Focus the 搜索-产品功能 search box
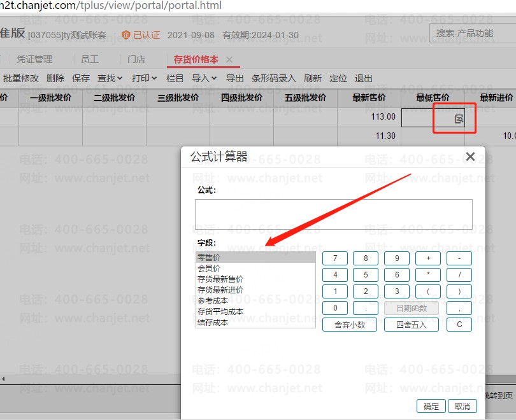Screen dimensions: 516x420 [473, 33]
